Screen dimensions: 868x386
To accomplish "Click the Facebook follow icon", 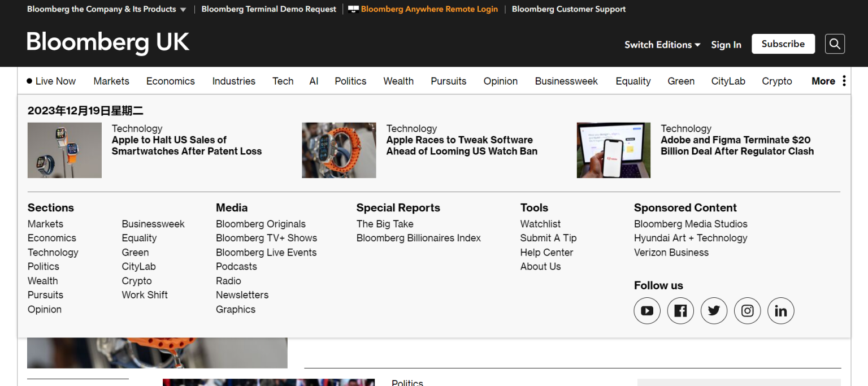I will click(x=680, y=311).
